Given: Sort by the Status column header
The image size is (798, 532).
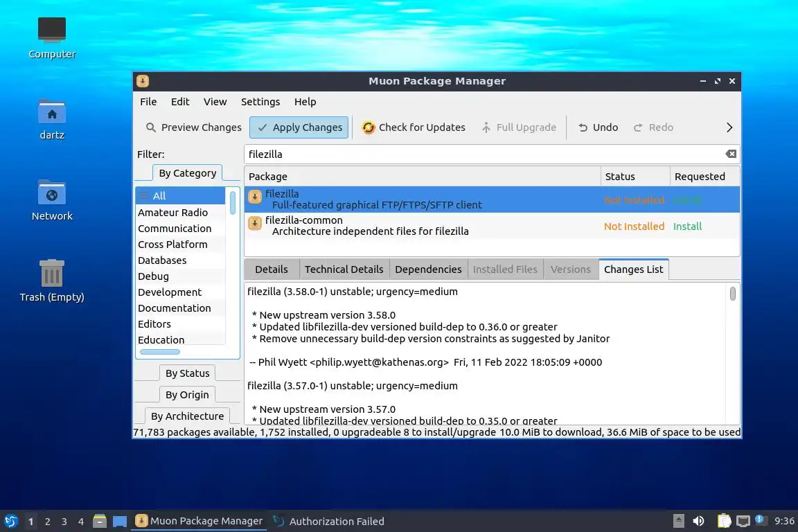Looking at the screenshot, I should click(x=635, y=177).
